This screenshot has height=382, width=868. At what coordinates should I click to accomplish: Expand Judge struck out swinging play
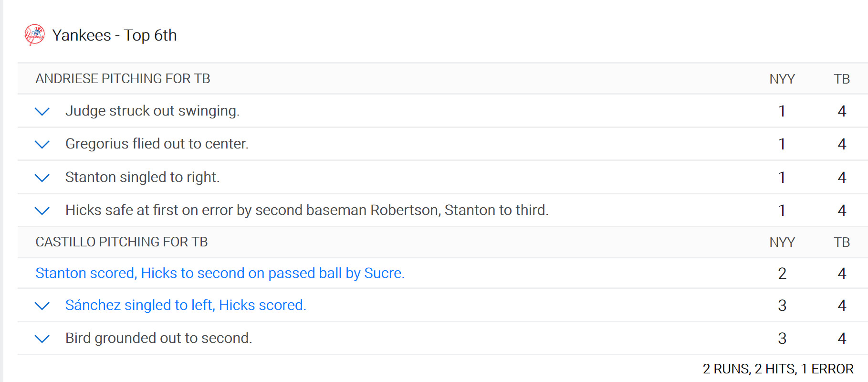coord(42,111)
